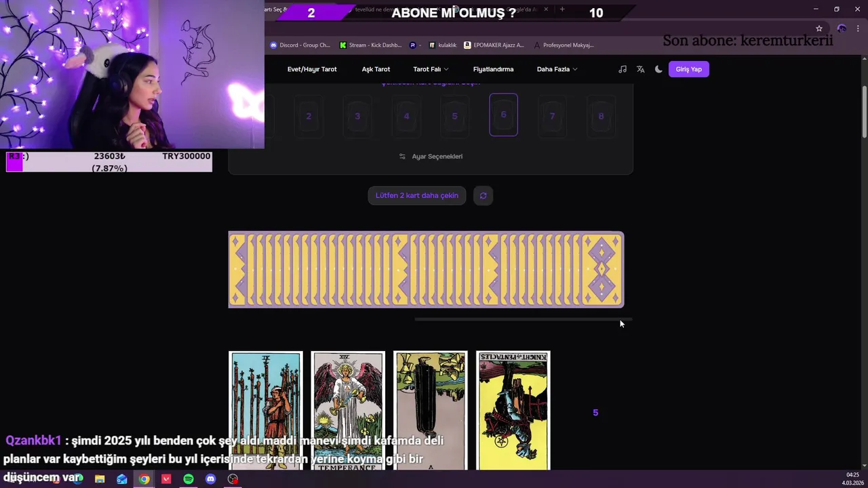
Task: Select card slot number 8
Action: 601,116
